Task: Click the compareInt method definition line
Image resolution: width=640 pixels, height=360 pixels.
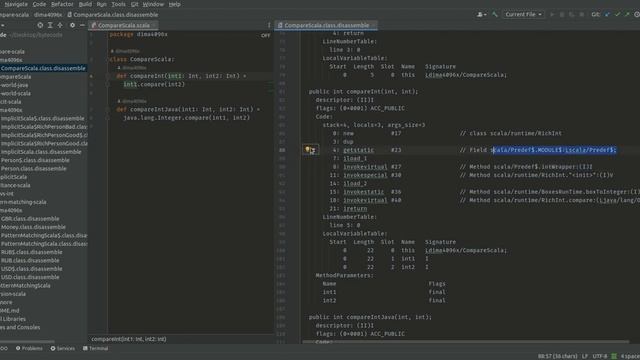Action: 181,76
